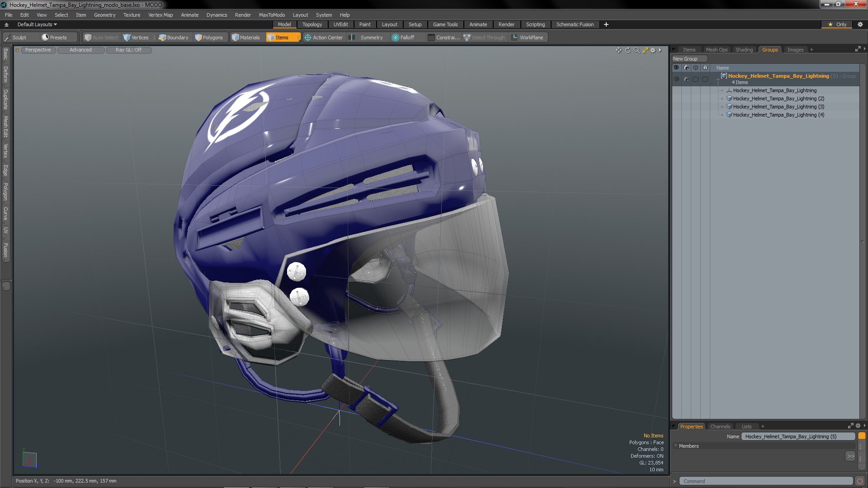Open the Deform vertical sidebar tab

tap(5, 75)
